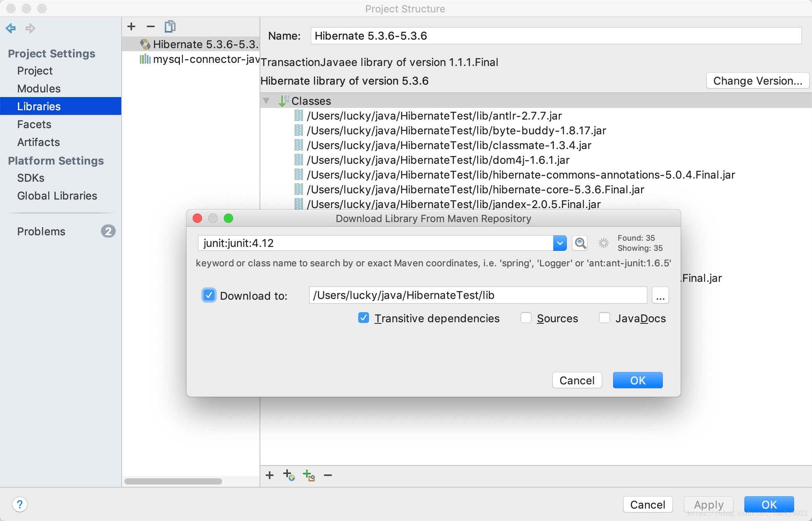Select hibernate-commons-annotations jar entry
The height and width of the screenshot is (521, 812).
click(x=521, y=175)
